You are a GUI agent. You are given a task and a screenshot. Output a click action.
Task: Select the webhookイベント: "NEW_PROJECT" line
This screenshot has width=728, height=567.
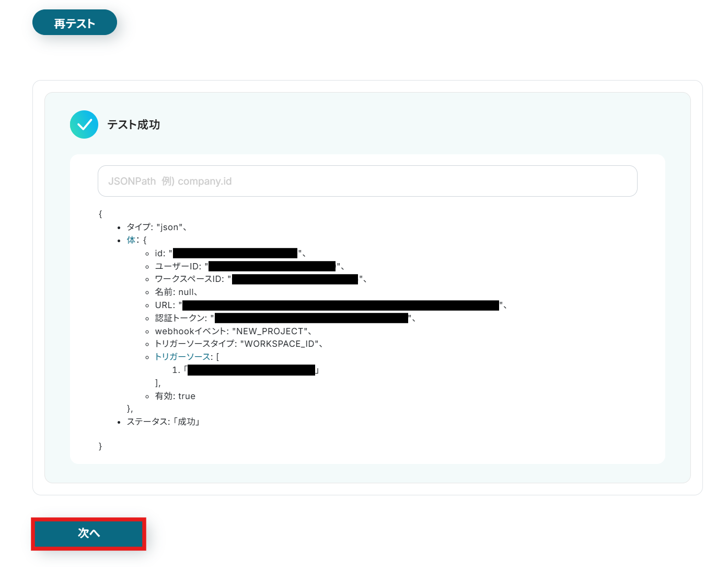(x=233, y=331)
